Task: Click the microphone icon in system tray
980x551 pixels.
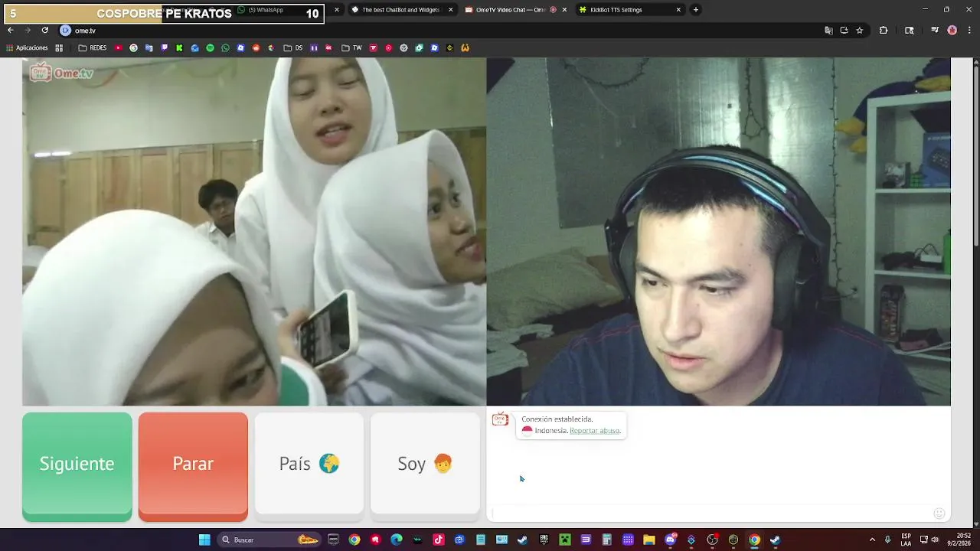Action: pos(888,540)
